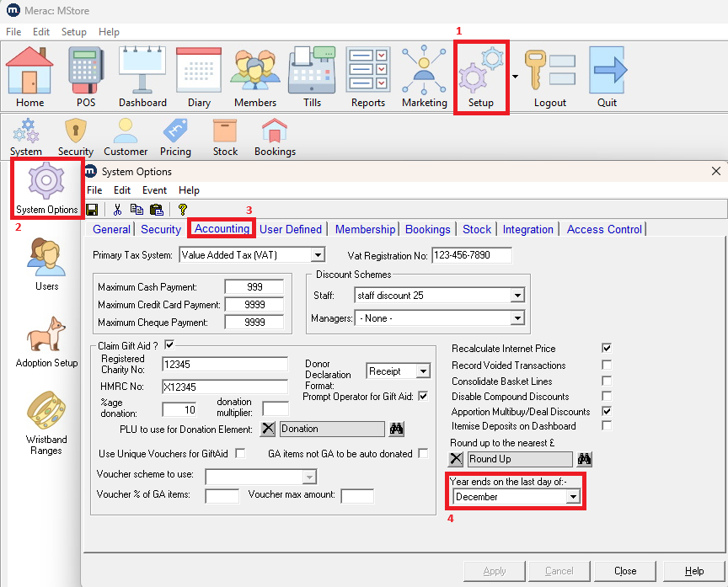Click the Close button
The height and width of the screenshot is (587, 728).
coord(625,571)
